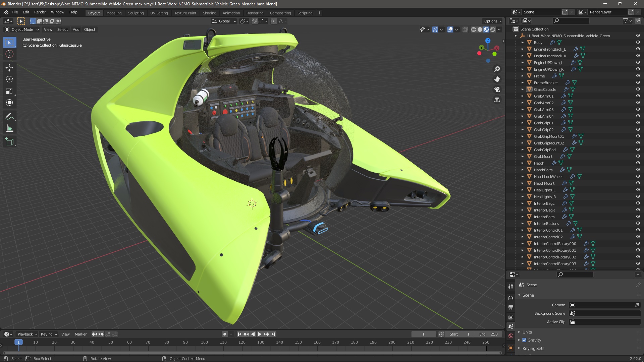Toggle snapping magnet icon
This screenshot has width=644, height=362.
pos(255,21)
